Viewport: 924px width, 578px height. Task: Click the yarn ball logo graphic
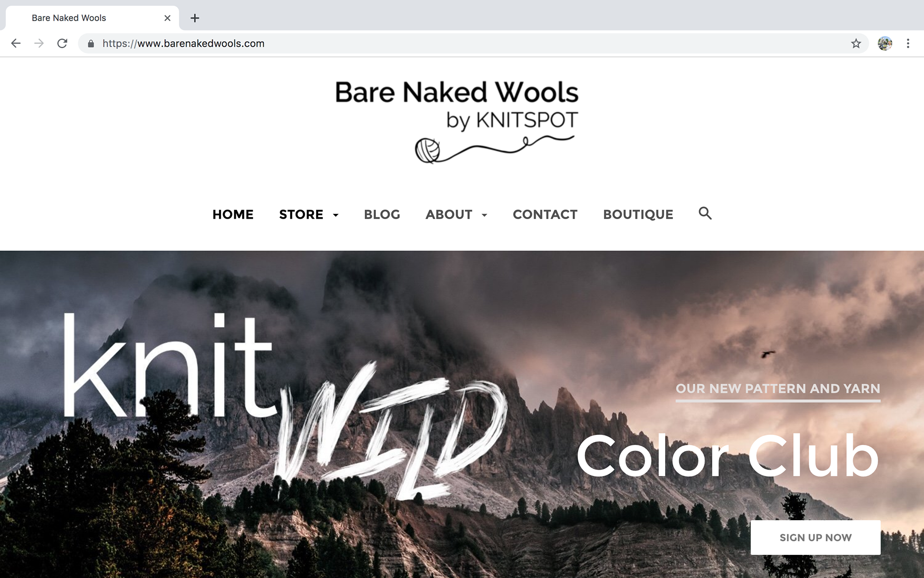[428, 150]
